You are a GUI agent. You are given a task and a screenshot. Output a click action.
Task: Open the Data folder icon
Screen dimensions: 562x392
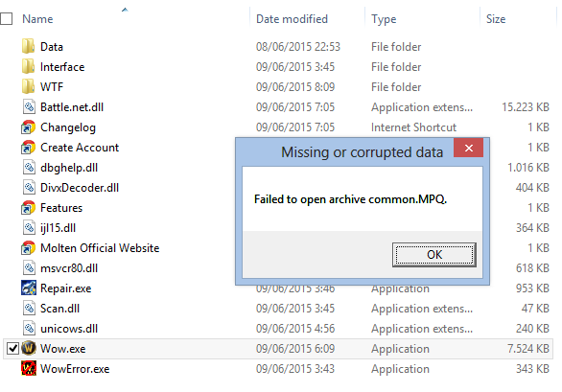(x=29, y=47)
